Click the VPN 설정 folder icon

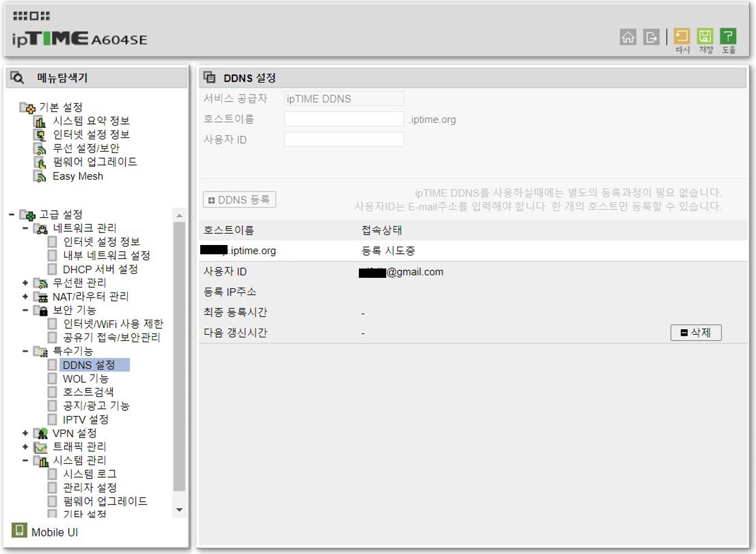(40, 434)
